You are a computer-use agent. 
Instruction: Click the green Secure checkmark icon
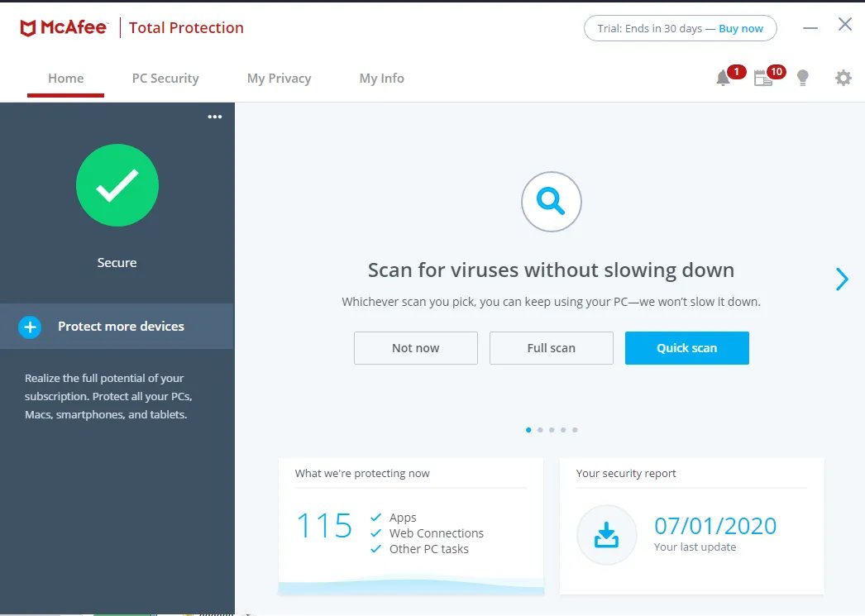(x=117, y=185)
